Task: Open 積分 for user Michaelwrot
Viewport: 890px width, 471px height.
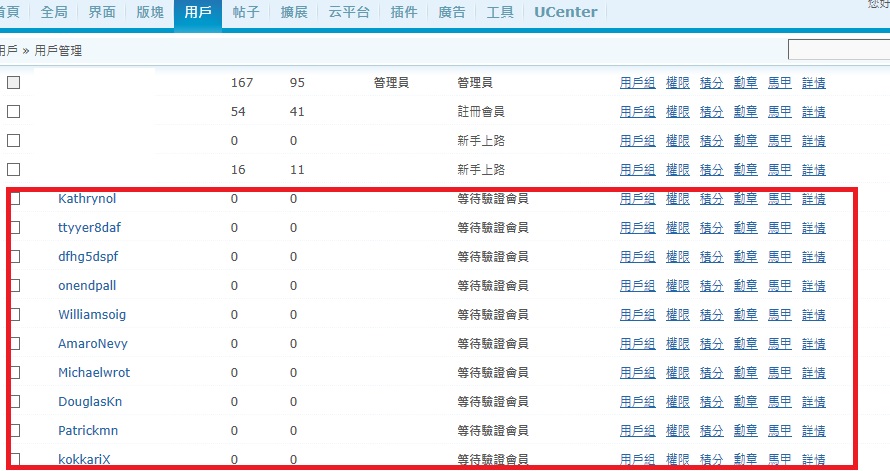Action: click(711, 373)
